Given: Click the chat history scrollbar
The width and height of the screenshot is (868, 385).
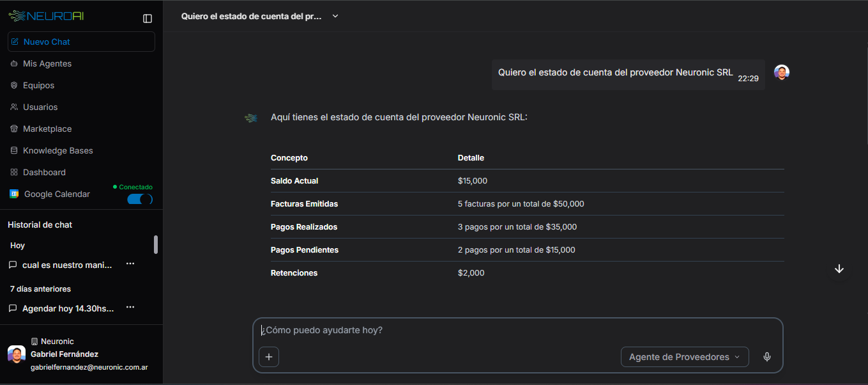Looking at the screenshot, I should pos(156,244).
